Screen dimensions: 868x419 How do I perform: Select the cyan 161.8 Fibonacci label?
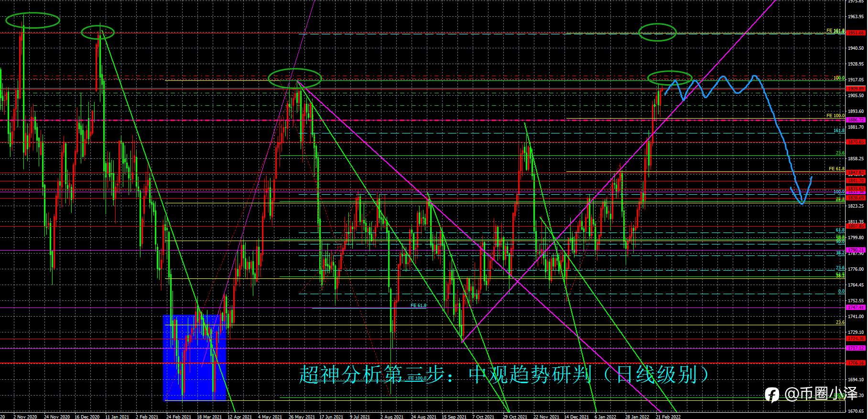click(839, 130)
